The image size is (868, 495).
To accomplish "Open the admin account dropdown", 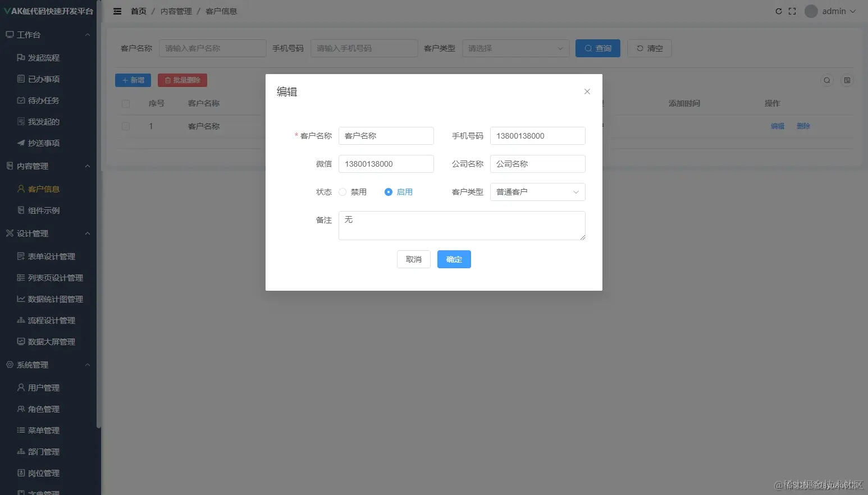I will [x=830, y=11].
